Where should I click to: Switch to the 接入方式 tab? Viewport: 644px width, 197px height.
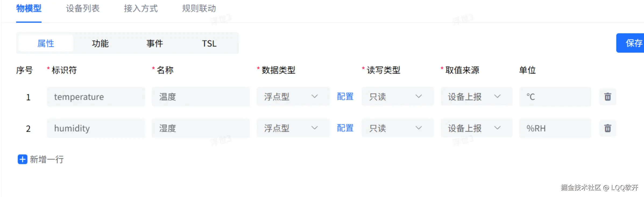[140, 8]
